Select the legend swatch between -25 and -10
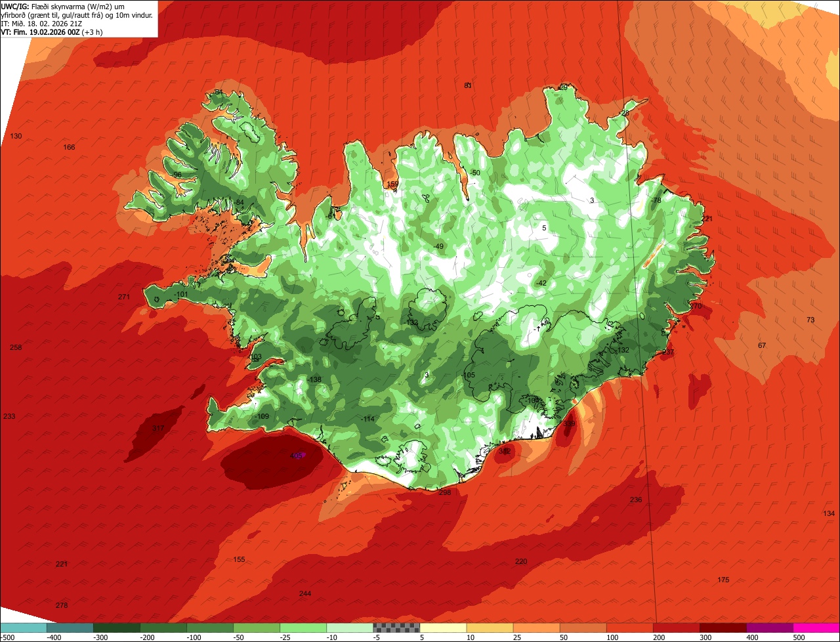This screenshot has height=642, width=840. coord(303,628)
